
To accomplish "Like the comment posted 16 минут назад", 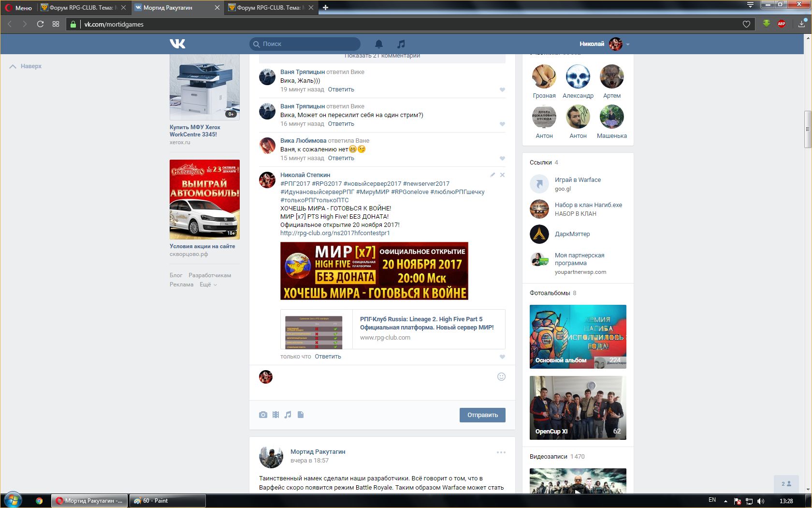I will click(502, 124).
